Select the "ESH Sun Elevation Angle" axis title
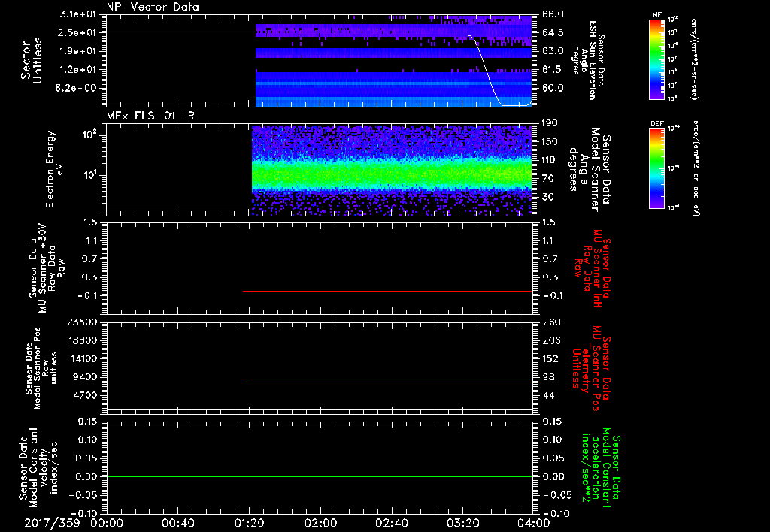 tap(588, 60)
